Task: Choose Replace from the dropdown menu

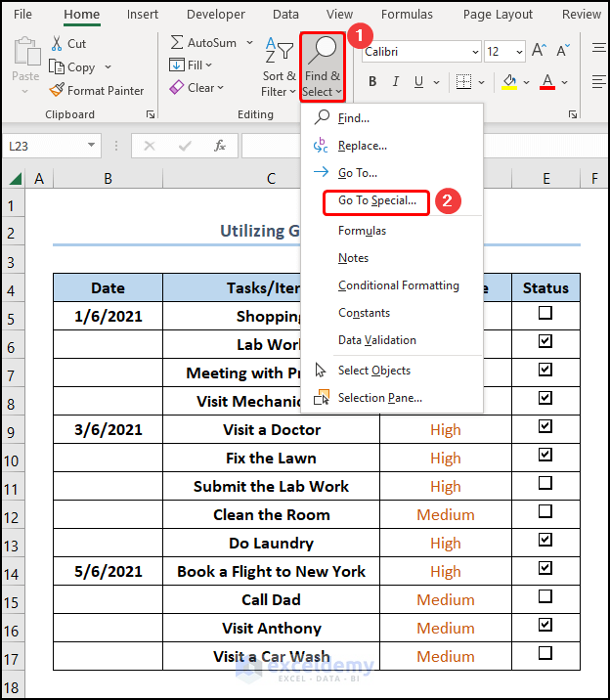Action: [362, 146]
